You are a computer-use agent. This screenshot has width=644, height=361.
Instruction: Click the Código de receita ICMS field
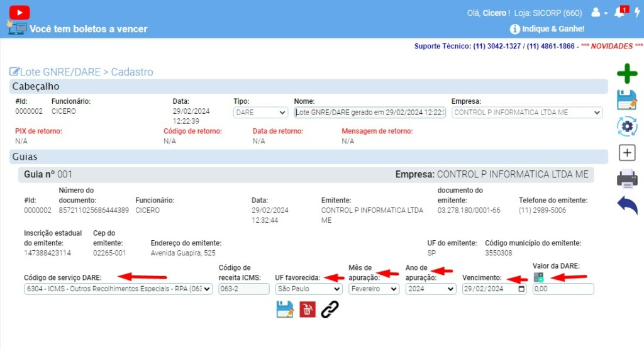click(243, 289)
